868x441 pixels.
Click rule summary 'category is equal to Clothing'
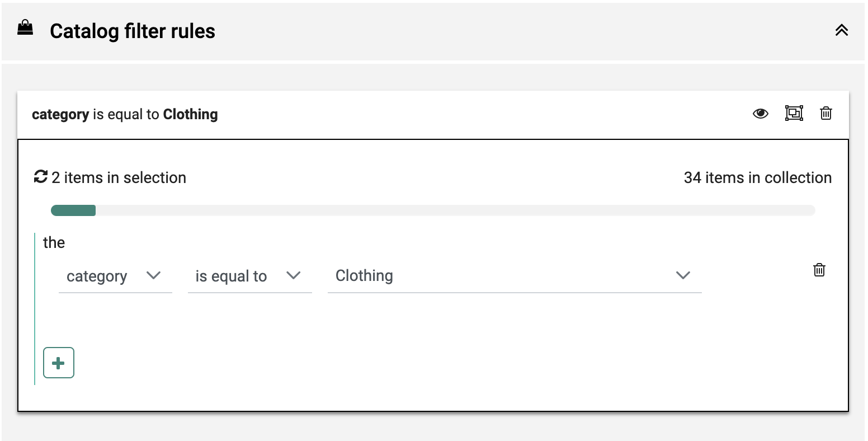pos(125,114)
